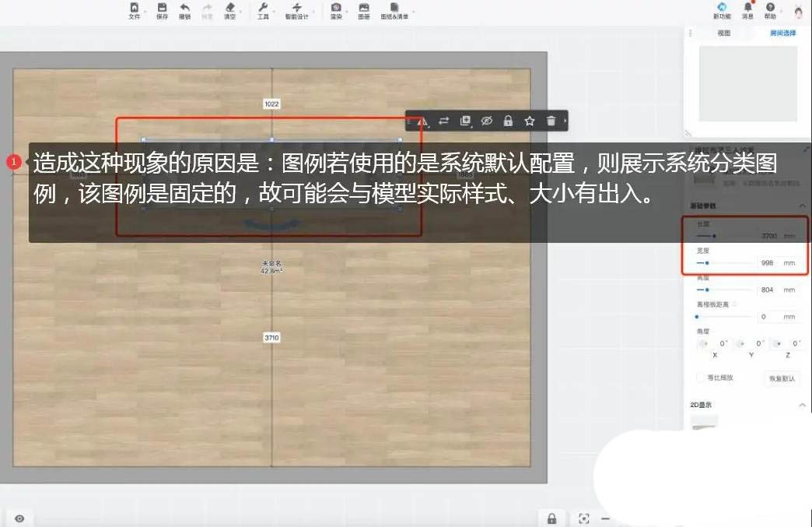Collapse the 2D显示 section chevron
This screenshot has height=527, width=812.
[x=802, y=405]
